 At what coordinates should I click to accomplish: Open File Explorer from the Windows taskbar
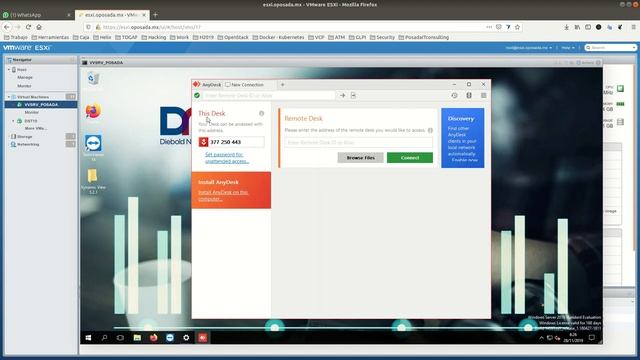137,338
